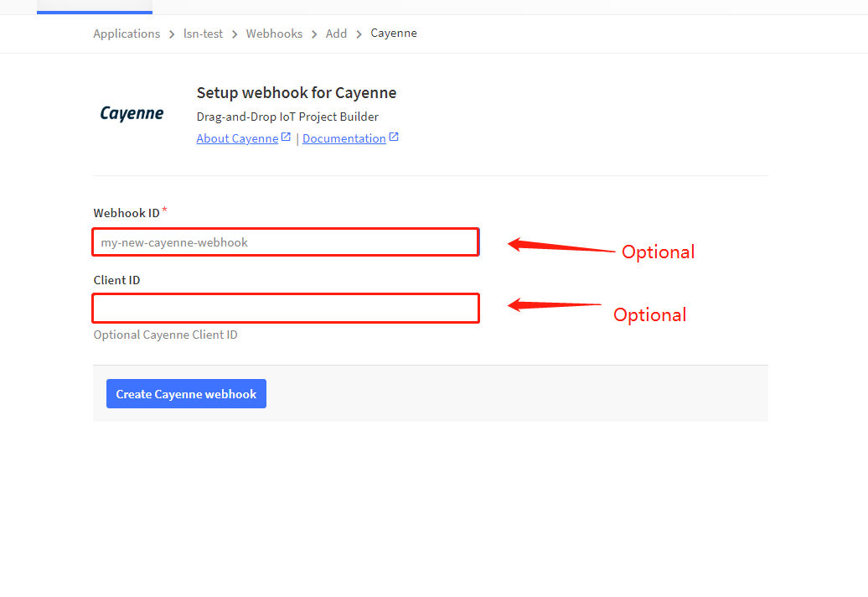Click chevron after lsn-test breadcrumb
Screen dimensions: 868x597
click(235, 34)
